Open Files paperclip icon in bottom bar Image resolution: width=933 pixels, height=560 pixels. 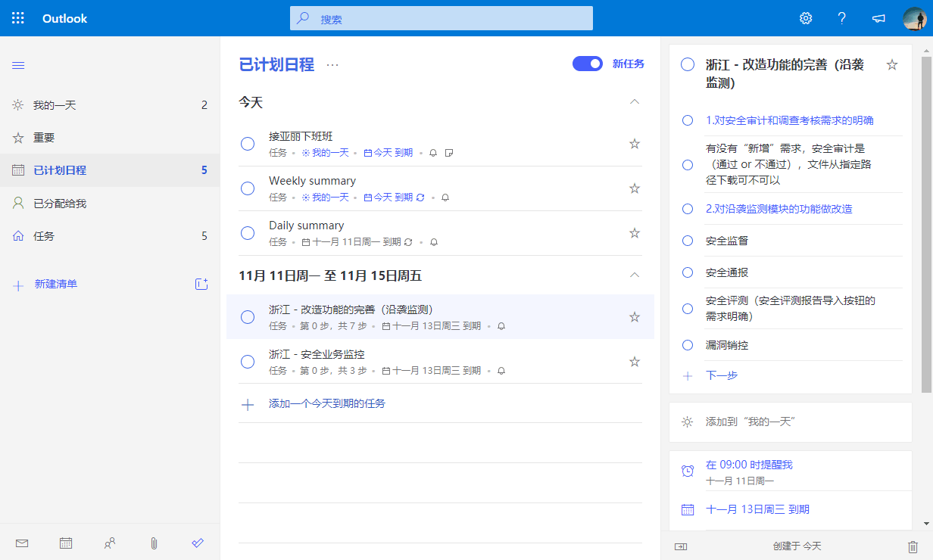point(154,543)
